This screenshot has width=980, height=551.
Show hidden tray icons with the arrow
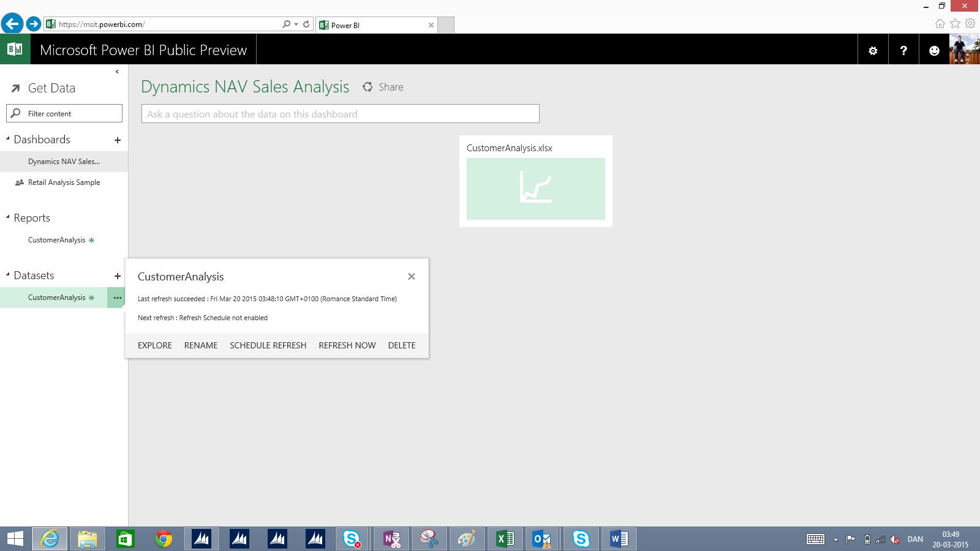point(834,539)
